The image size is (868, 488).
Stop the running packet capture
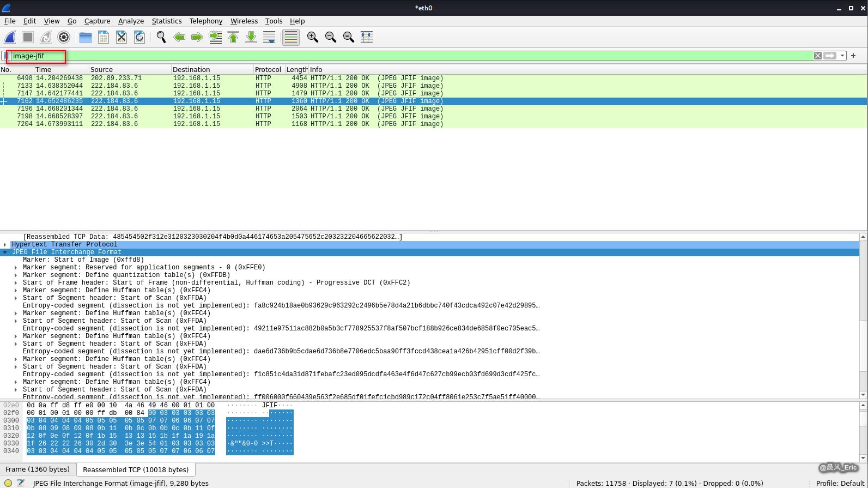(28, 37)
